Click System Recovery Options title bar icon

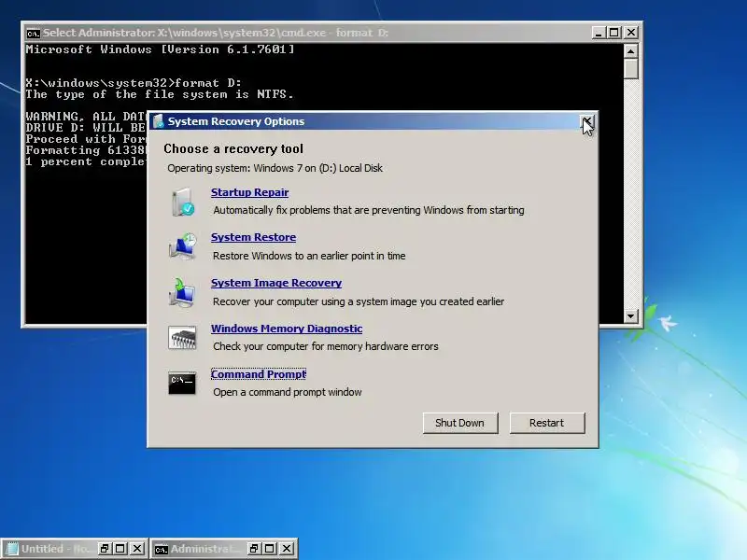pyautogui.click(x=159, y=121)
